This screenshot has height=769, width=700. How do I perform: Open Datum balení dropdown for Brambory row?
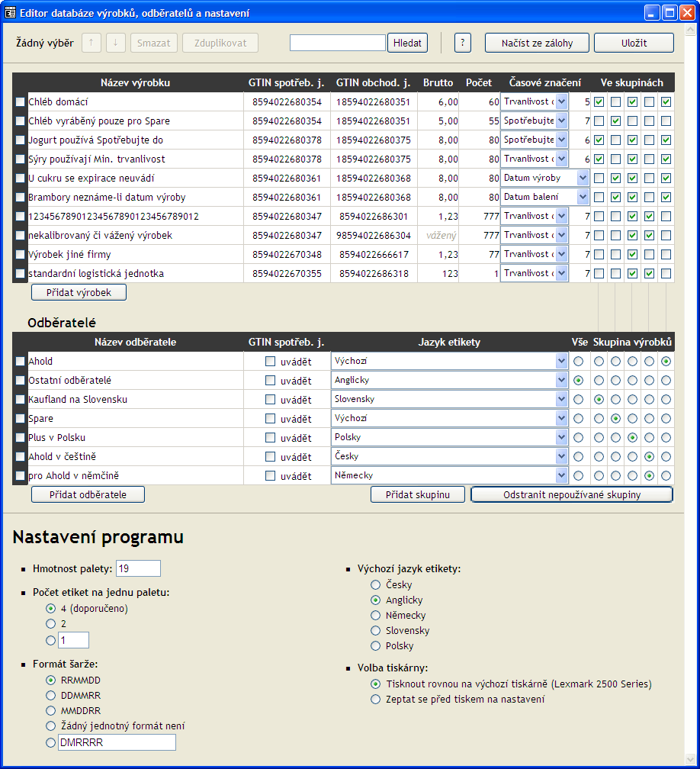544,197
